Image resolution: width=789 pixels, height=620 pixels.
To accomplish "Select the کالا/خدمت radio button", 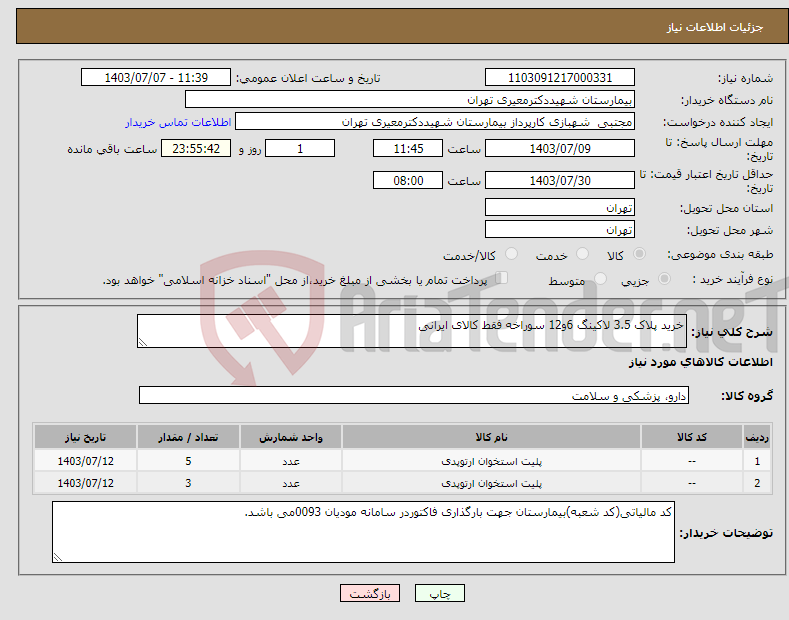I will pos(511,254).
